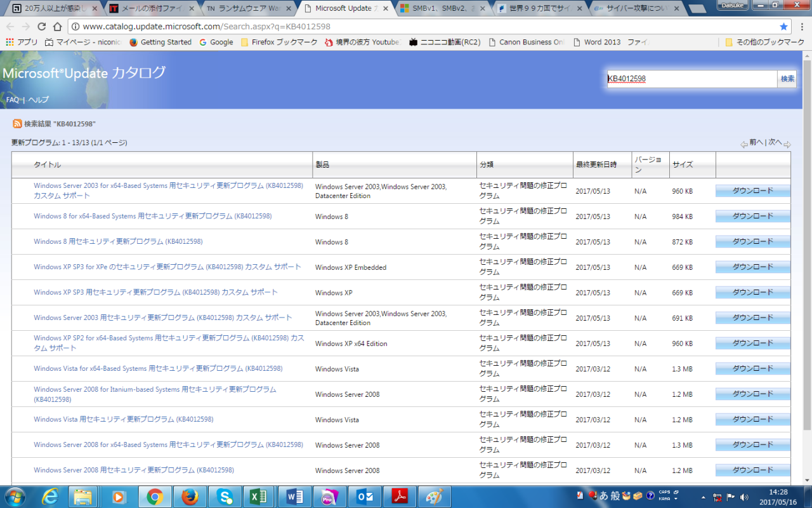Go to the browser home page

click(57, 27)
